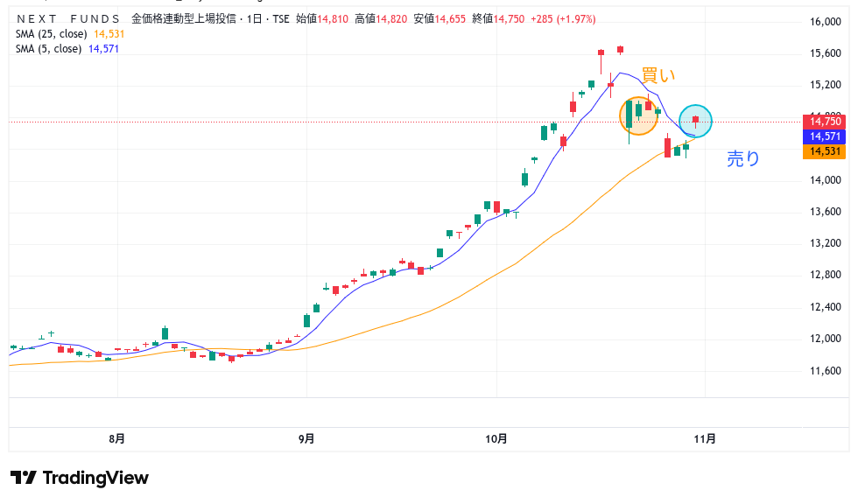The height and width of the screenshot is (504, 858).
Task: Select the 買い annotation text
Action: coord(657,76)
